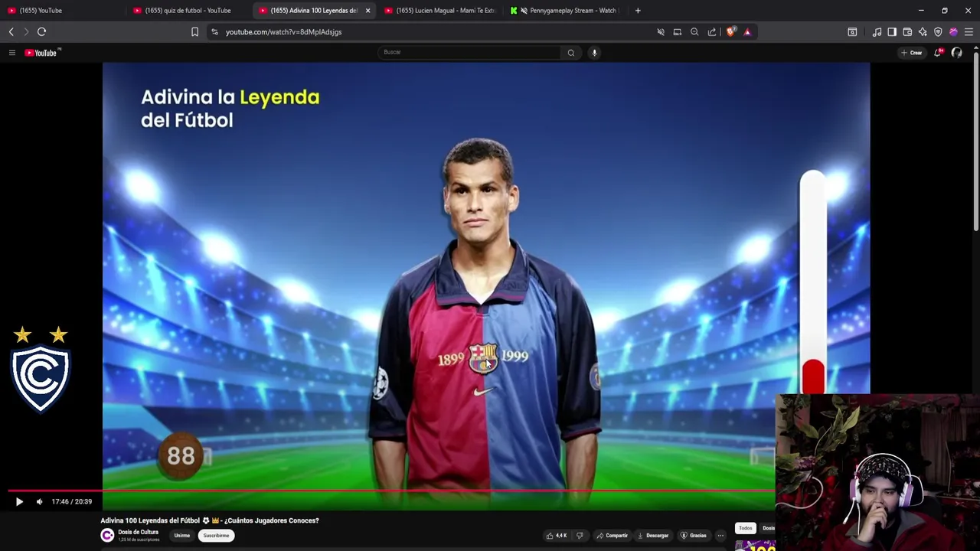Click the 'Suscribirme' button
The width and height of the screenshot is (980, 551).
216,536
